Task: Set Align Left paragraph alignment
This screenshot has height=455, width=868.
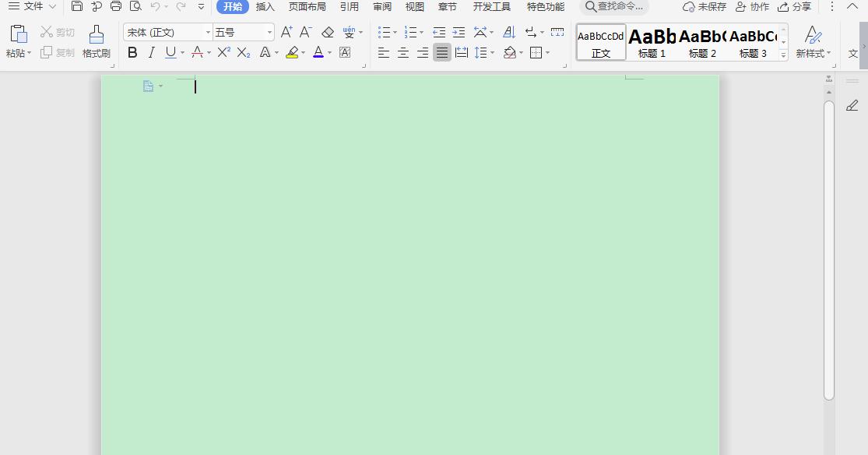Action: tap(384, 53)
